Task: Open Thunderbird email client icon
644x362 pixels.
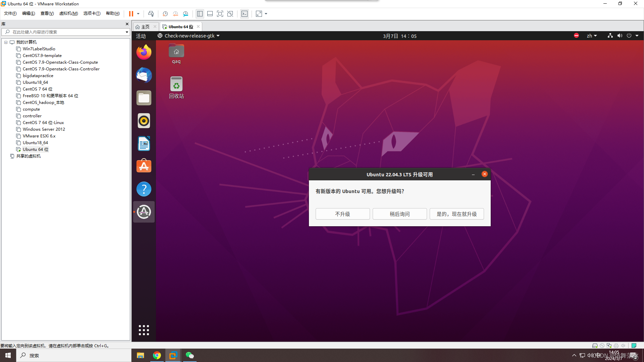Action: coord(144,75)
